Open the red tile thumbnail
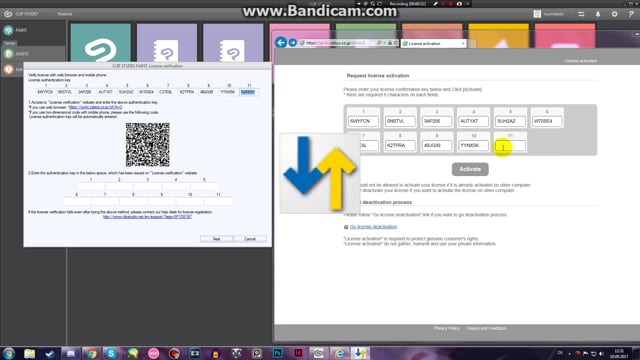Image resolution: width=640 pixels, height=360 pixels. tap(565, 36)
